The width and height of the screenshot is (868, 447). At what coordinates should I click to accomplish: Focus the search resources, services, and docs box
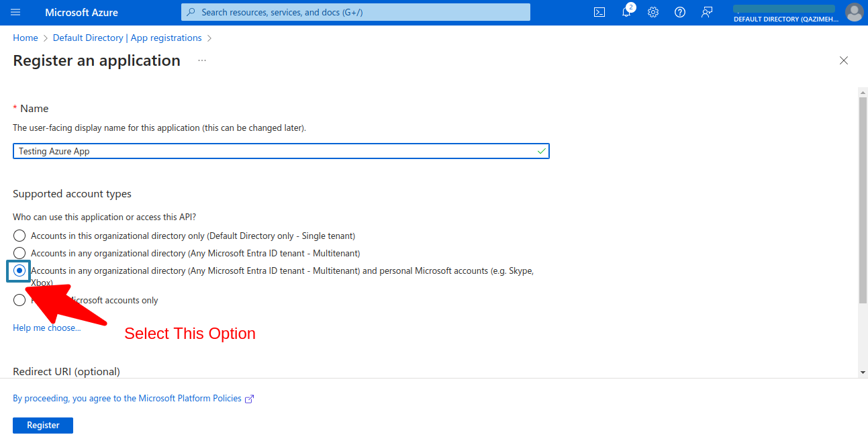[356, 12]
